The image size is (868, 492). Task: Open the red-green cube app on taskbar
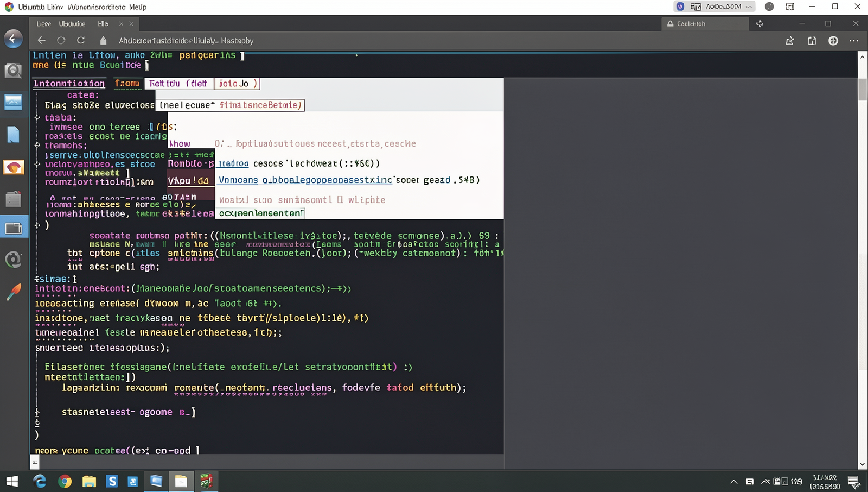pyautogui.click(x=206, y=481)
